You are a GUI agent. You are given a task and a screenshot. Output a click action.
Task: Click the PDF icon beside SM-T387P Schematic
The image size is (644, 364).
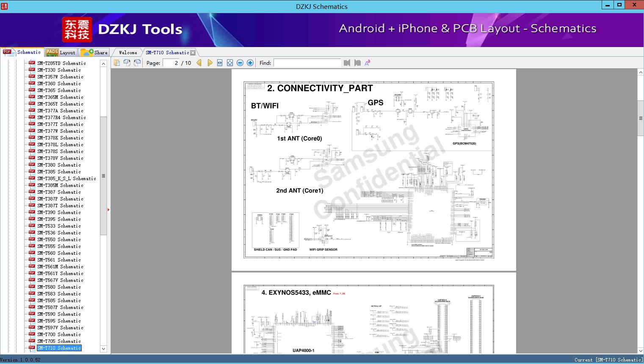tap(32, 198)
